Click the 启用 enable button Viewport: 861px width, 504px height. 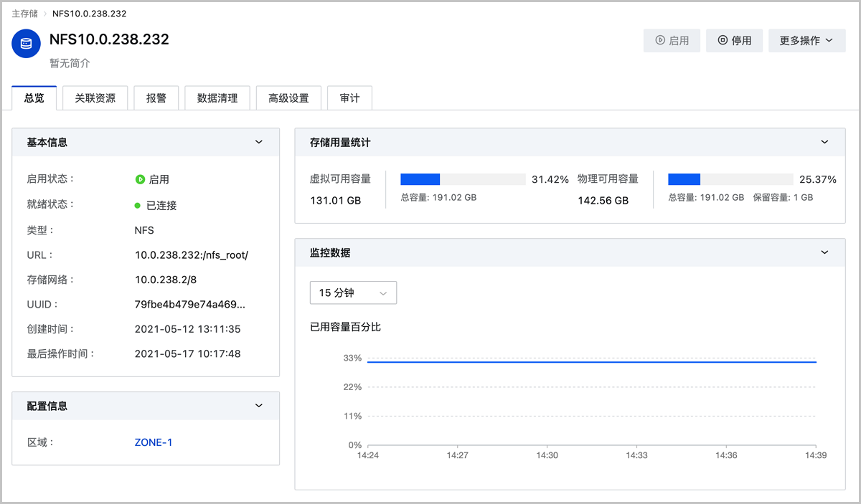pos(672,41)
